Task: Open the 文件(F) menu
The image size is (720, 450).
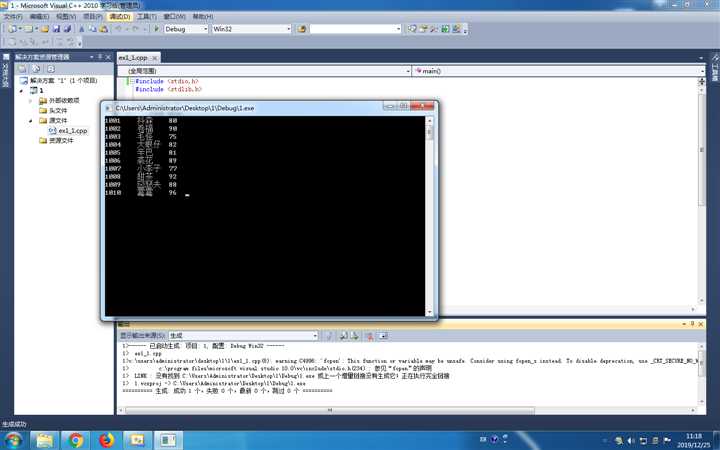Action: pyautogui.click(x=13, y=17)
